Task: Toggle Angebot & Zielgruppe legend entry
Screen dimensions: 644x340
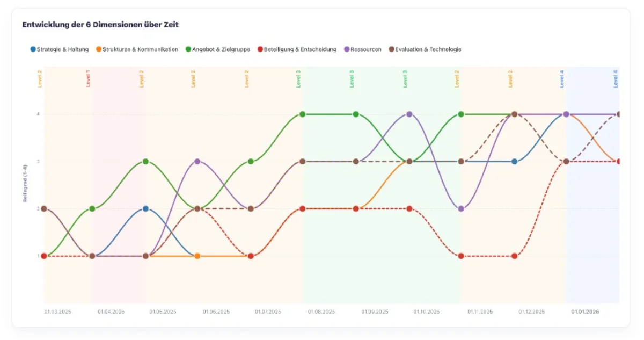Action: point(221,49)
